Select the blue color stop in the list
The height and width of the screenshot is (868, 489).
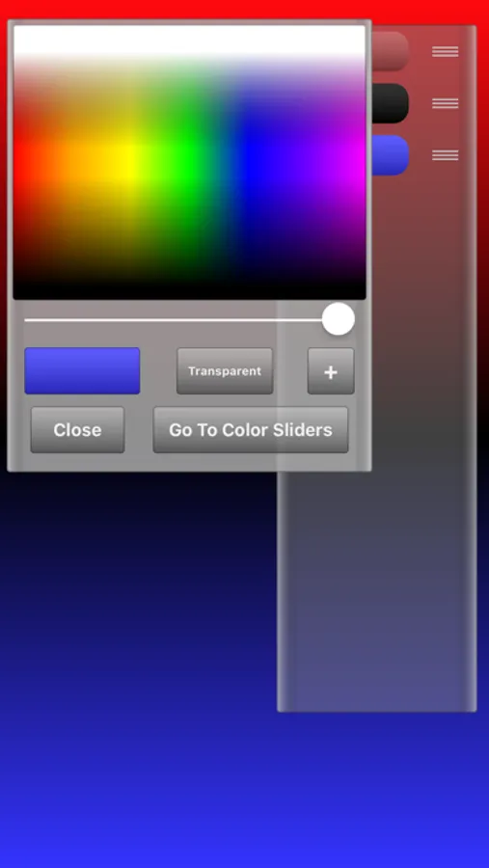point(390,155)
